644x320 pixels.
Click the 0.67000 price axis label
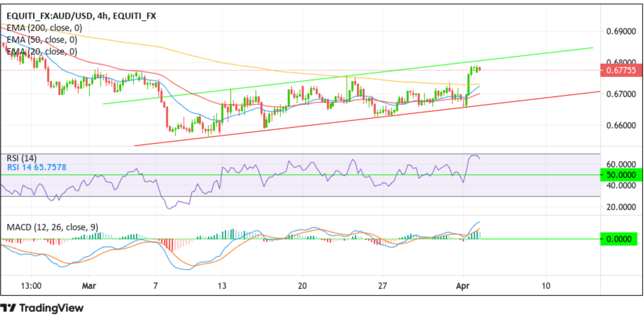click(621, 94)
